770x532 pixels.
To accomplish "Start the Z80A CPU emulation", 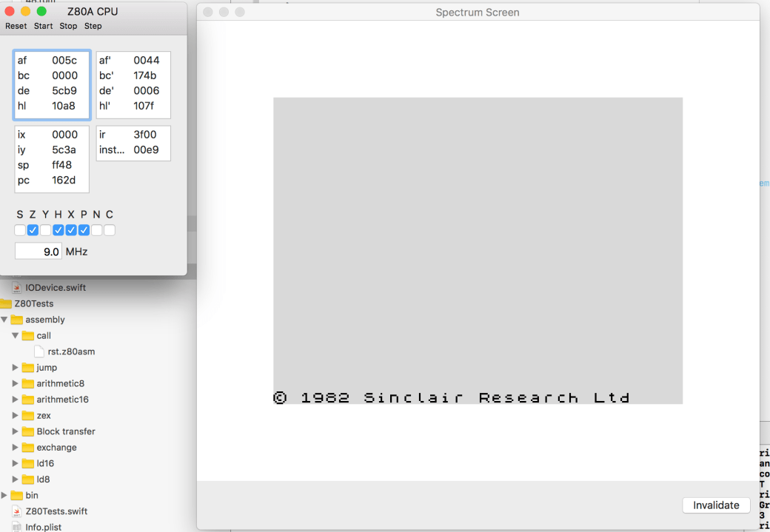I will pyautogui.click(x=42, y=25).
